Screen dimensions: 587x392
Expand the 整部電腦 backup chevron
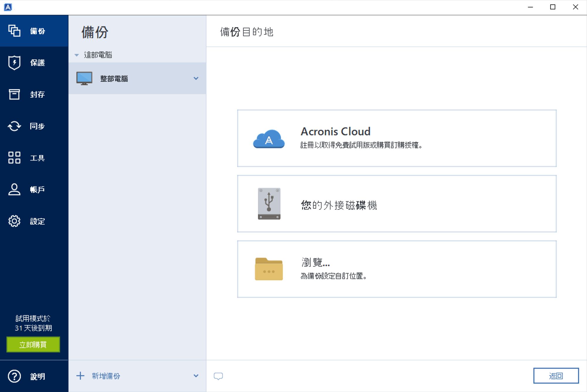tap(196, 78)
